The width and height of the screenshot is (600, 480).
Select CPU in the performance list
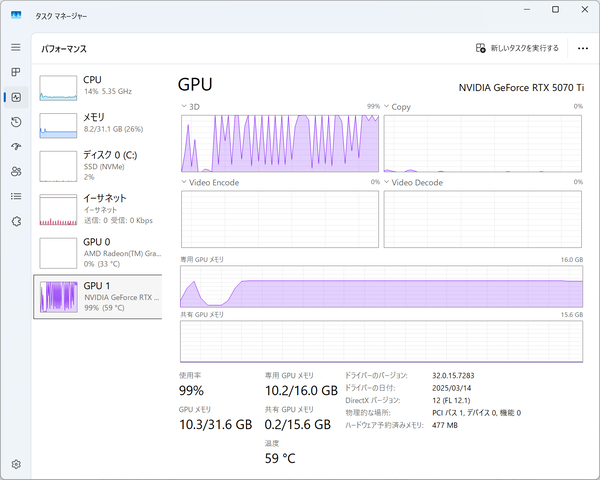98,85
